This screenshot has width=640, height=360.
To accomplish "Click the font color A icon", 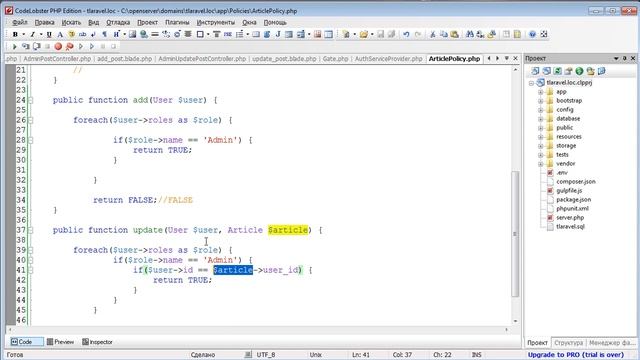I will (x=60, y=35).
